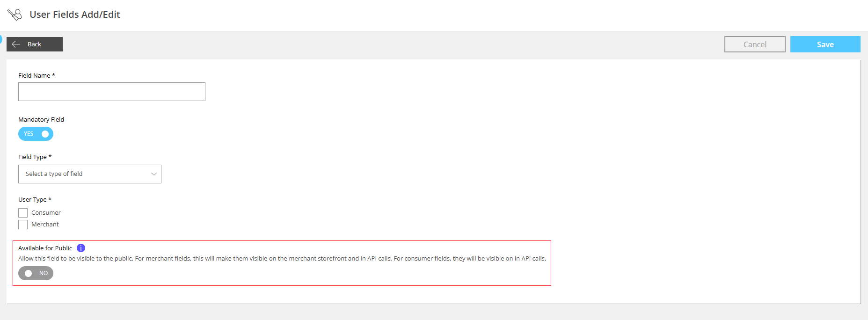Open the 'Select a type of field' dropdown
868x320 pixels.
pyautogui.click(x=89, y=174)
